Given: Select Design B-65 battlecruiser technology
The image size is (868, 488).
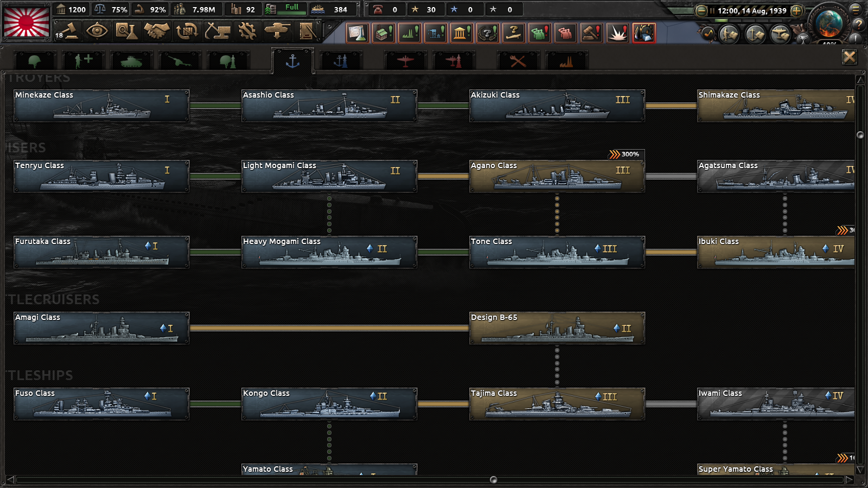Looking at the screenshot, I should click(x=557, y=328).
